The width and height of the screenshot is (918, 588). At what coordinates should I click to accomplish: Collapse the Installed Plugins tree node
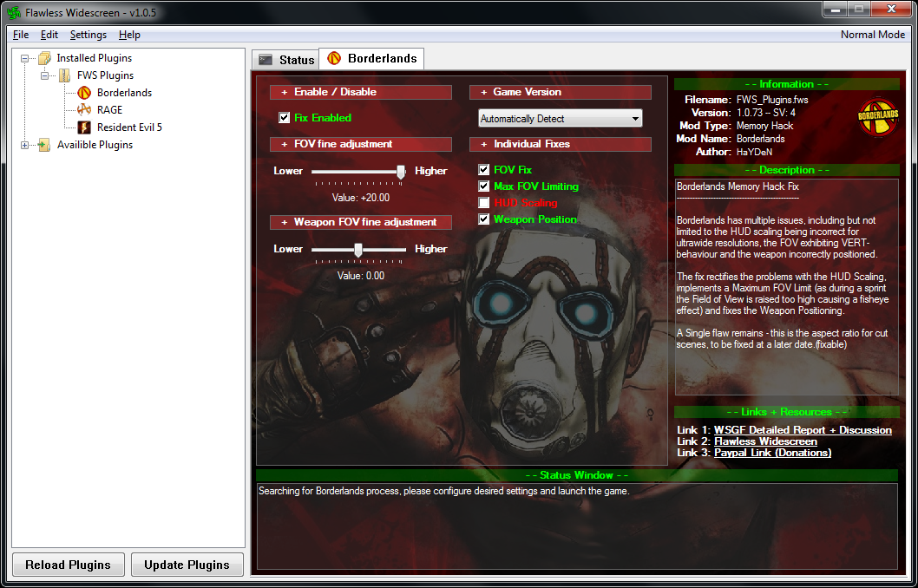click(24, 58)
